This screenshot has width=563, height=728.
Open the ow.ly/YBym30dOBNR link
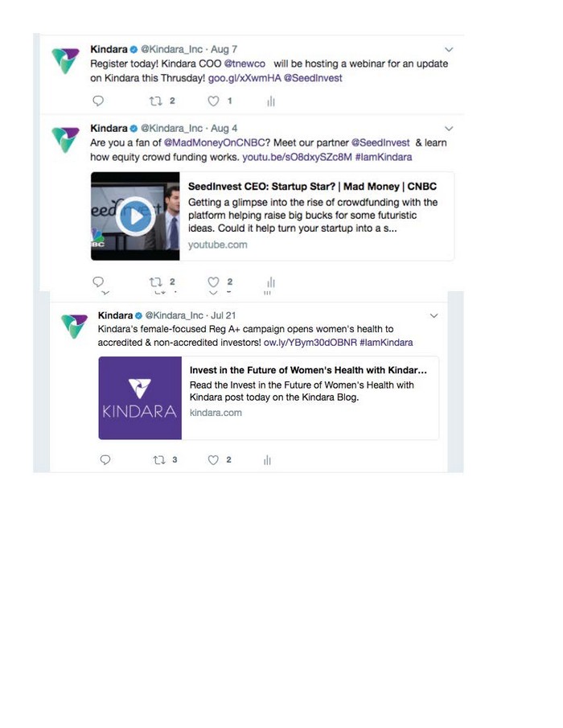click(310, 343)
